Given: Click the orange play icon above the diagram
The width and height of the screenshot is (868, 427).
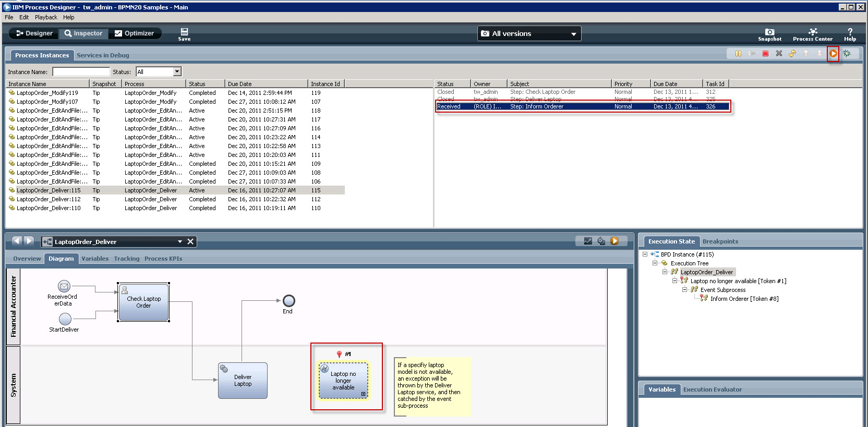Looking at the screenshot, I should coord(614,241).
